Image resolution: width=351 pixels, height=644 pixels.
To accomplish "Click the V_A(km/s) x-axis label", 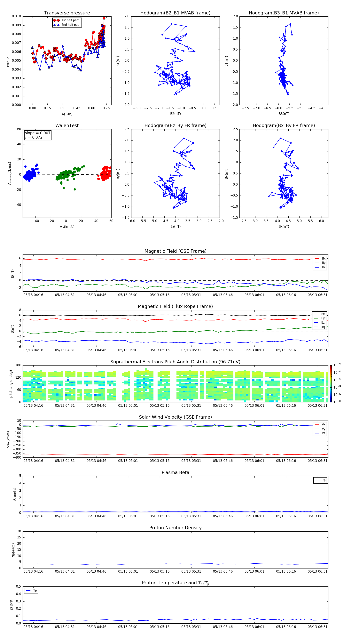I will [x=67, y=227].
